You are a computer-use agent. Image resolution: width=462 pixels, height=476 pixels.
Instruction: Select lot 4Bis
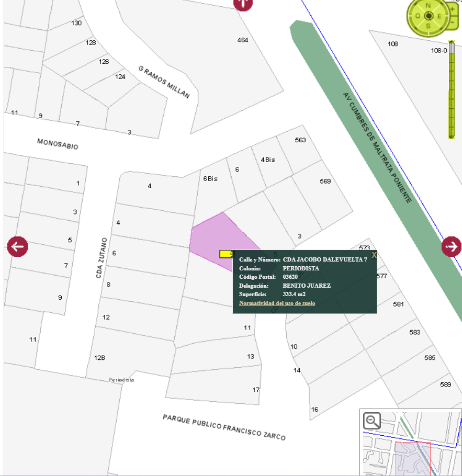(x=268, y=160)
